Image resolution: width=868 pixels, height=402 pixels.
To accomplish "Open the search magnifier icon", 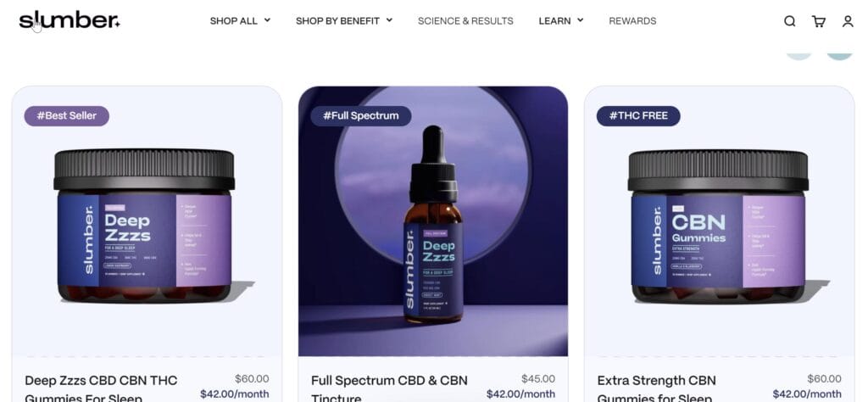I will tap(790, 21).
